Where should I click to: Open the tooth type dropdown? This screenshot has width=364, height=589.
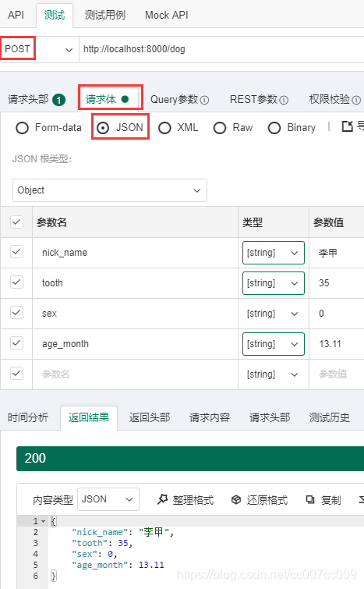point(273,283)
